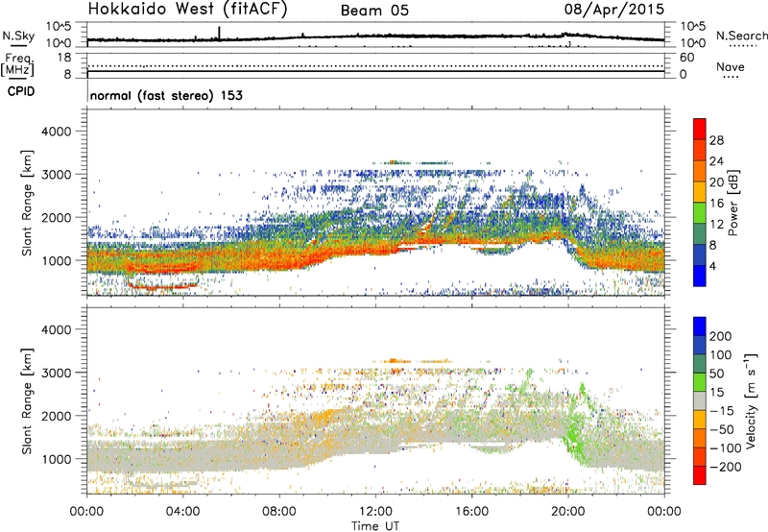The width and height of the screenshot is (768, 532).
Task: Click the 'CPID' label
Action: 21,91
